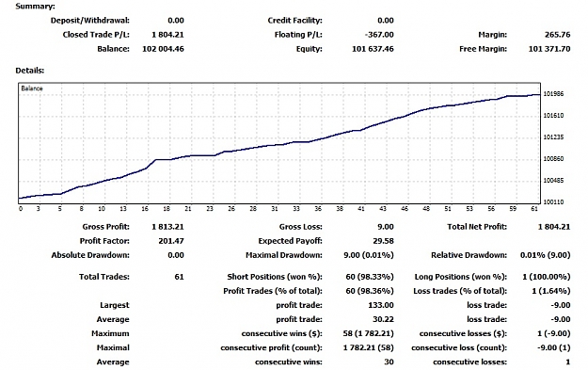The width and height of the screenshot is (588, 370).
Task: Select the Long Positions value 1 (100.00%)
Action: click(x=547, y=278)
